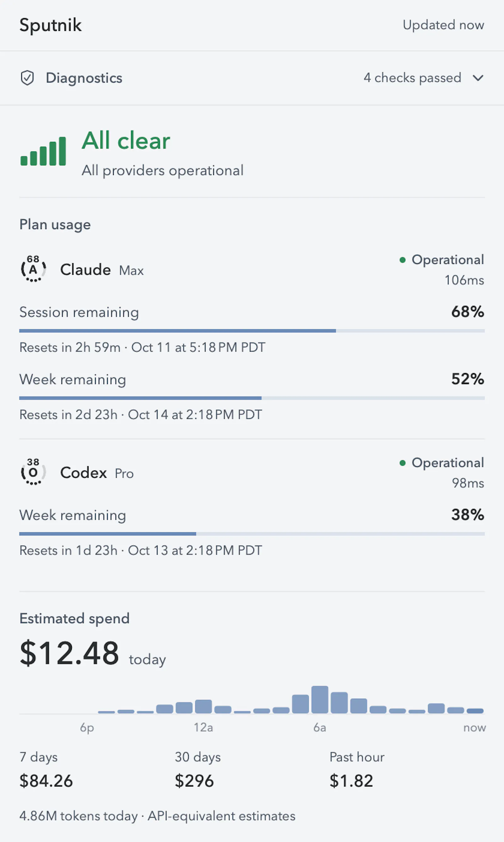Click the green signal bars status icon

43,151
